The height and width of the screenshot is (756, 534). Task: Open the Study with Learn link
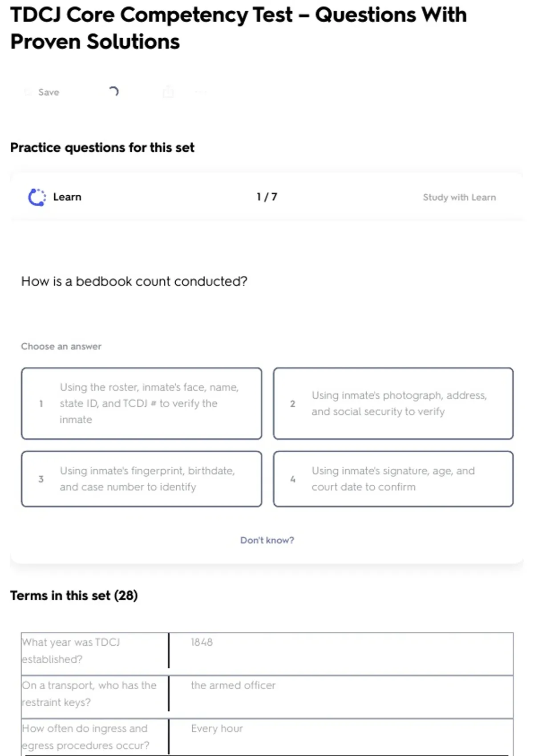[459, 197]
